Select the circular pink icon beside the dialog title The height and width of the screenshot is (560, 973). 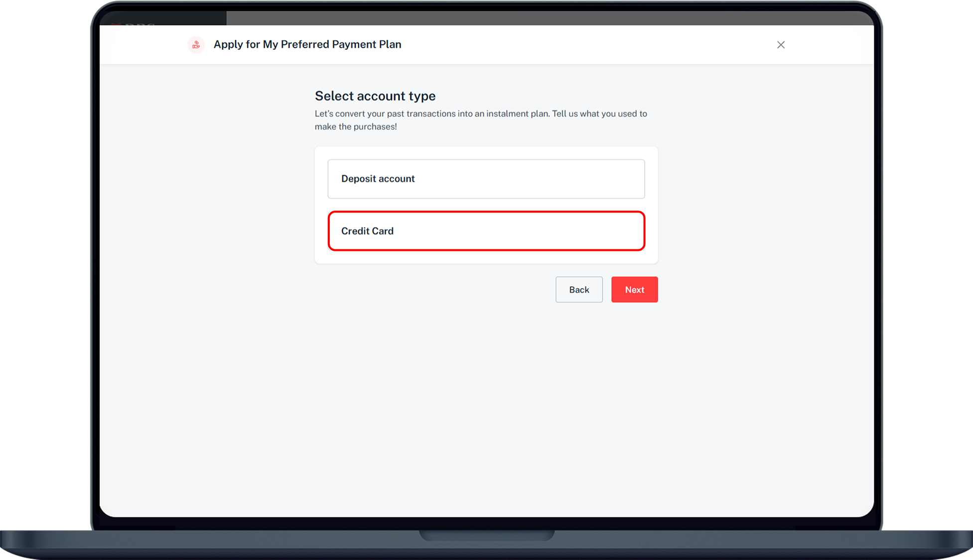[196, 44]
